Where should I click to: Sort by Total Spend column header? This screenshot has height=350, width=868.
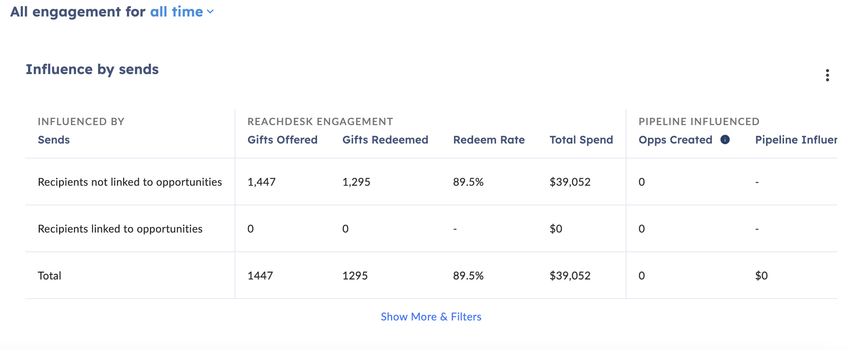581,140
